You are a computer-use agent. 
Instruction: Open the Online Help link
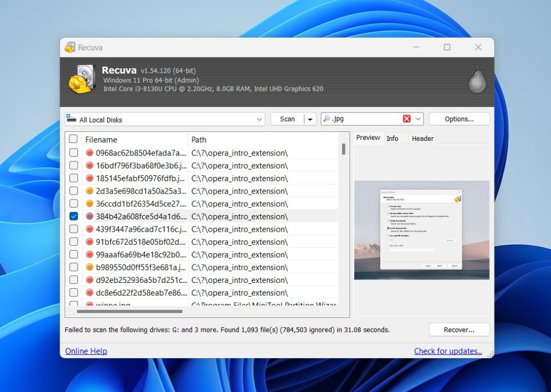85,351
